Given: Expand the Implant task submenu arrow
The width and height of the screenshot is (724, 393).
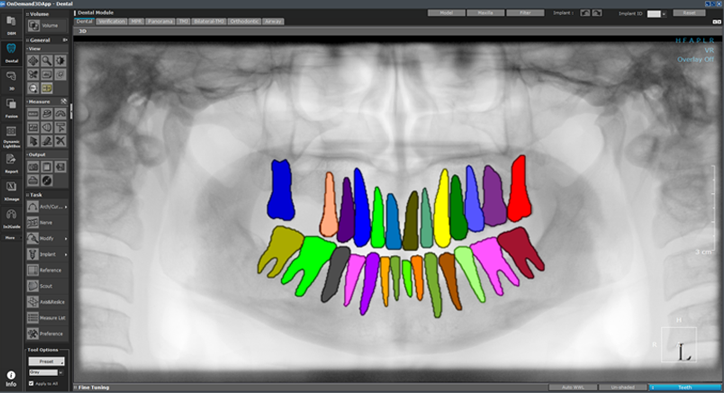Looking at the screenshot, I should pos(66,254).
